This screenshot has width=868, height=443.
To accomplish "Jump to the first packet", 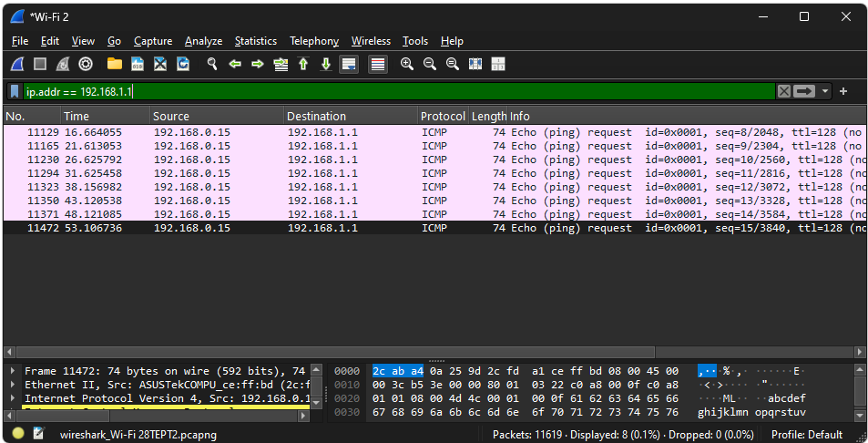I will (302, 64).
